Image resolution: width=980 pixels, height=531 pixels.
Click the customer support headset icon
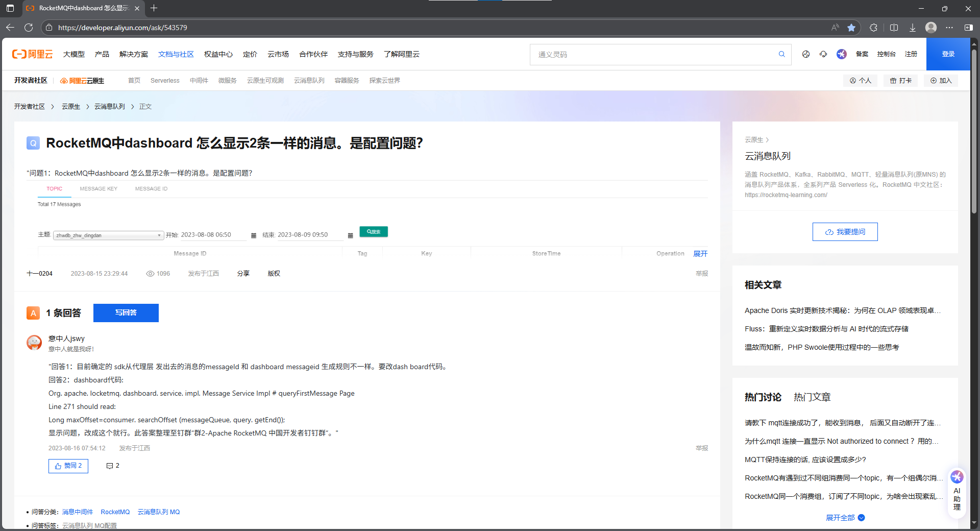pyautogui.click(x=823, y=54)
